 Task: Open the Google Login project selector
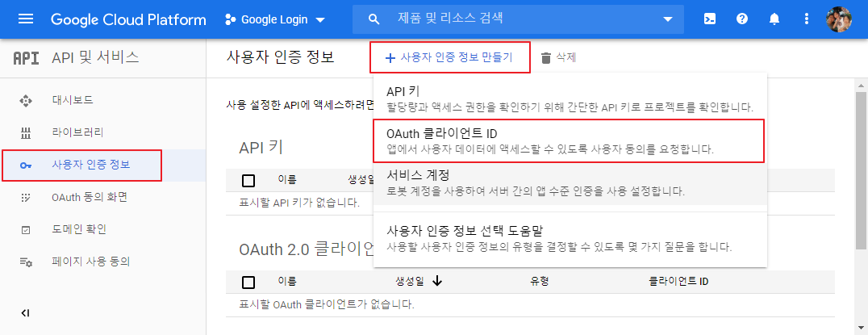(x=275, y=20)
